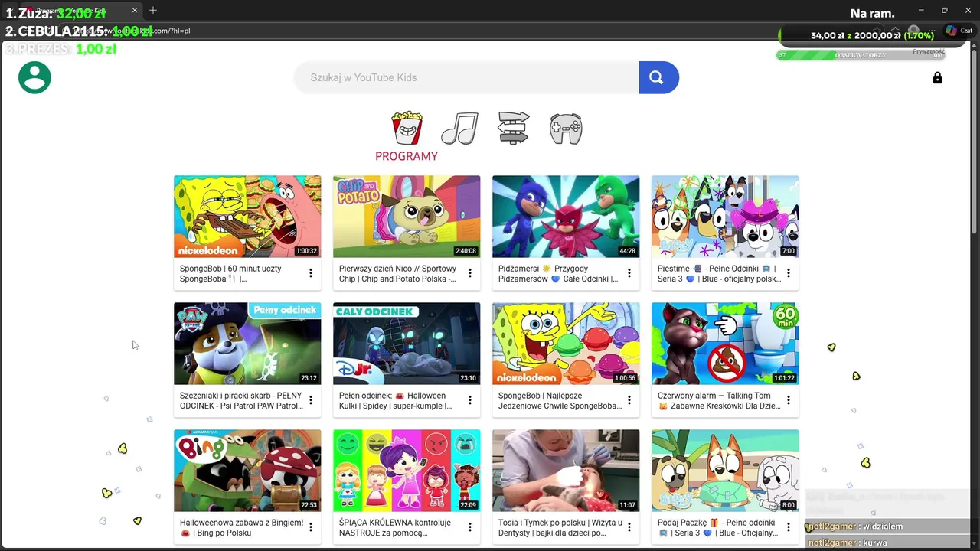Select the signpost explore category
The width and height of the screenshot is (980, 551).
coord(513,128)
